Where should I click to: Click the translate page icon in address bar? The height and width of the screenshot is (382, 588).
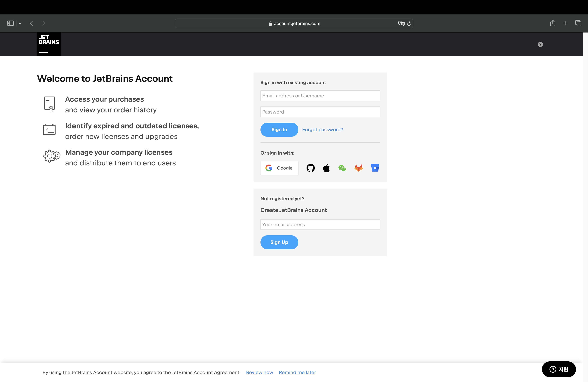[401, 23]
